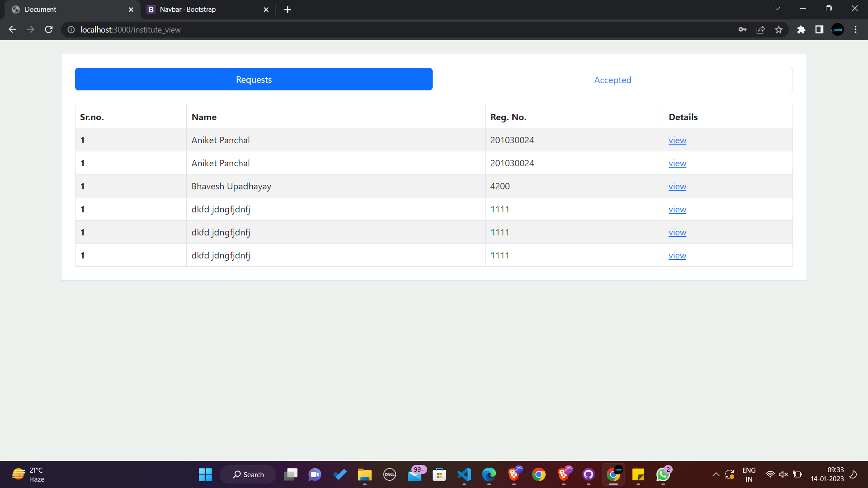Expand the tab search chevron
Image resolution: width=868 pixels, height=488 pixels.
click(777, 9)
